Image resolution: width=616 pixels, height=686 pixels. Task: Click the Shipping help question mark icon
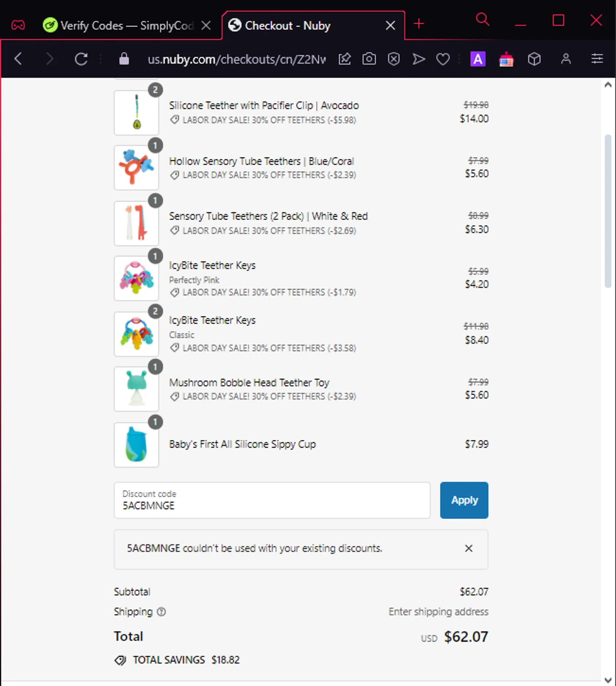click(161, 612)
